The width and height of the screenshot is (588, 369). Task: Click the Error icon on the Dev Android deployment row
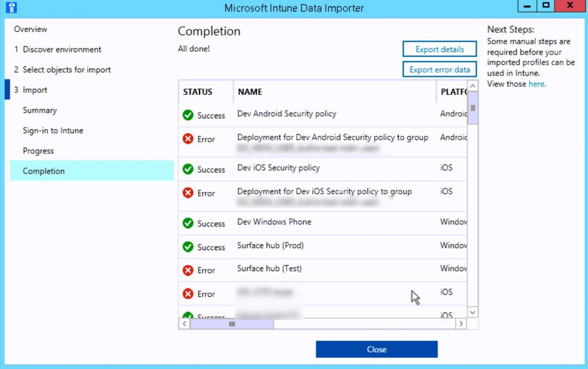click(188, 138)
